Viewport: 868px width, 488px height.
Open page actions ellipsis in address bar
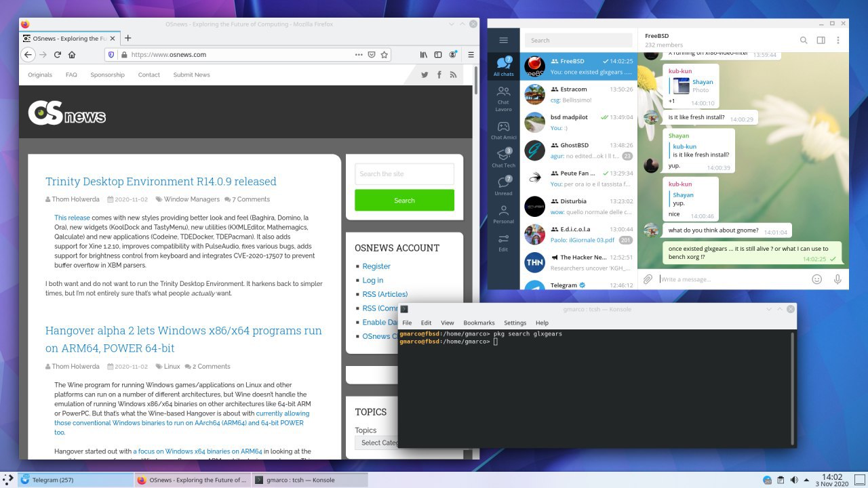[x=359, y=55]
